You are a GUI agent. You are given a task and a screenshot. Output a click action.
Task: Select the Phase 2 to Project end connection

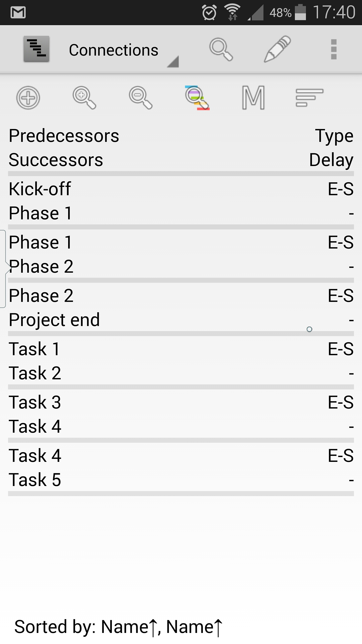coord(181,307)
